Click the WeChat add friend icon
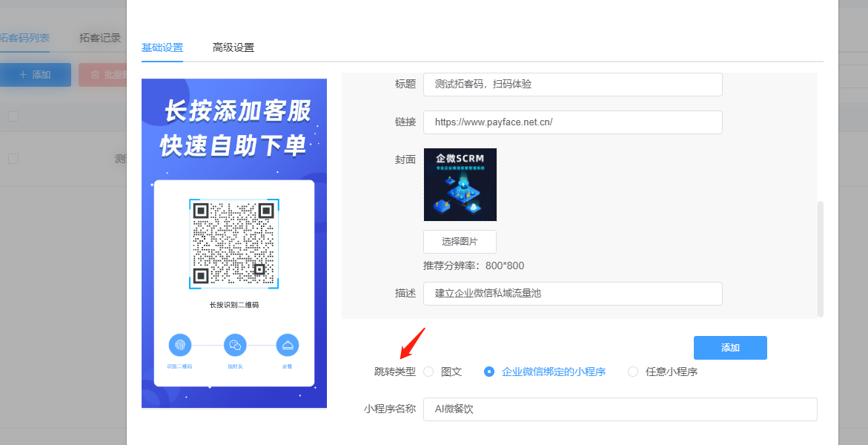This screenshot has width=868, height=445. 235,345
